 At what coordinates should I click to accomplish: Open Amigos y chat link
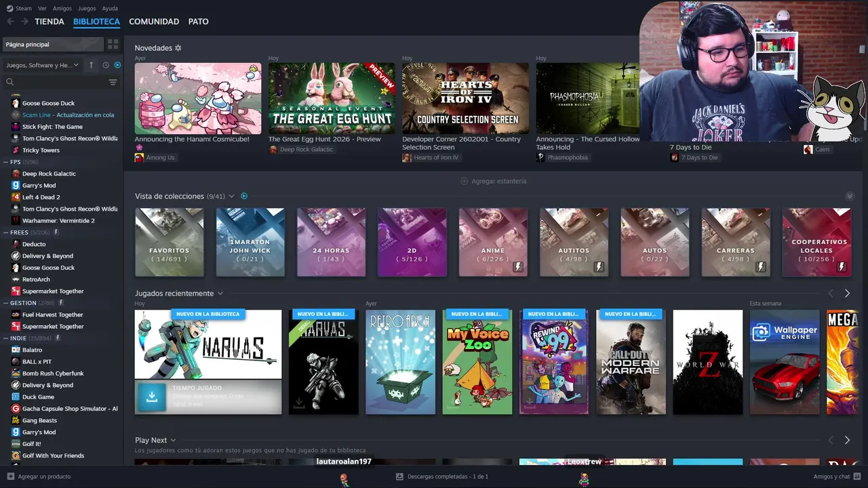(837, 476)
